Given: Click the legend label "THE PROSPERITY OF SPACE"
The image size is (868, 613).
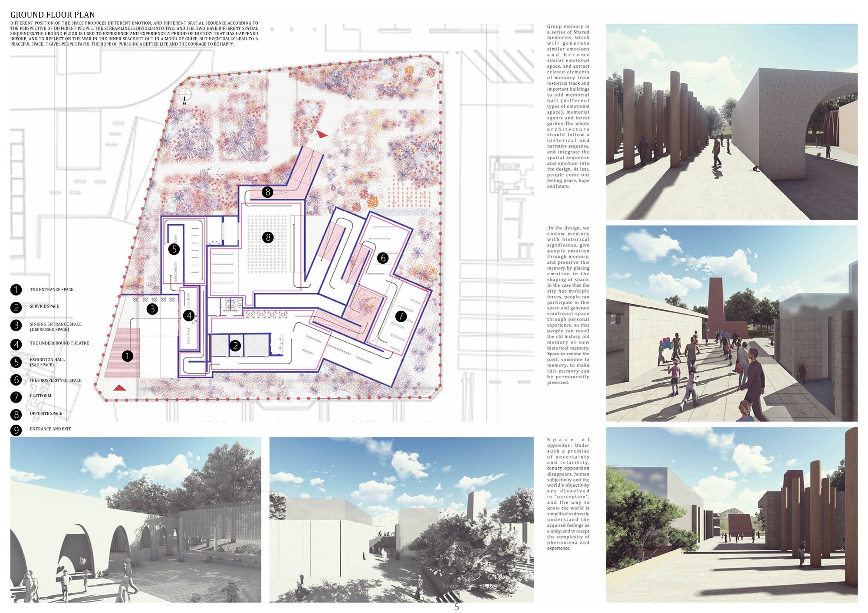Looking at the screenshot, I should pos(55,380).
